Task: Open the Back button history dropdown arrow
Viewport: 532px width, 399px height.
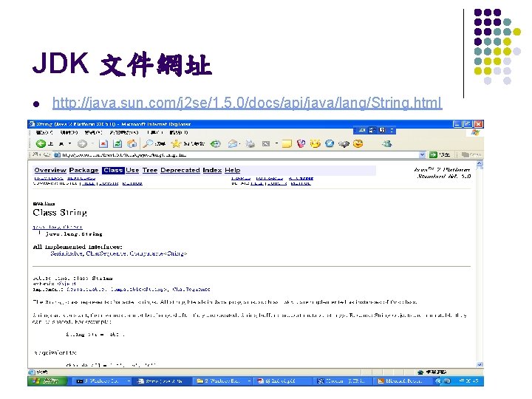Action: (70, 144)
